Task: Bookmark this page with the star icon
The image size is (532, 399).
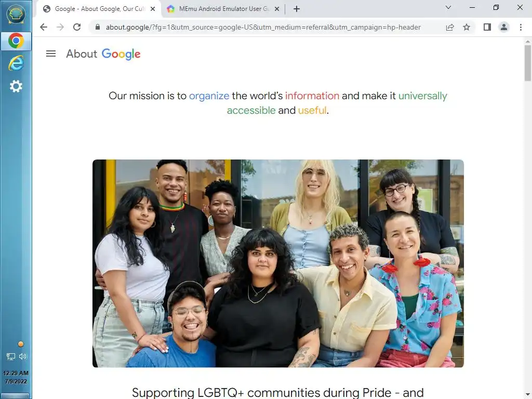Action: [467, 27]
